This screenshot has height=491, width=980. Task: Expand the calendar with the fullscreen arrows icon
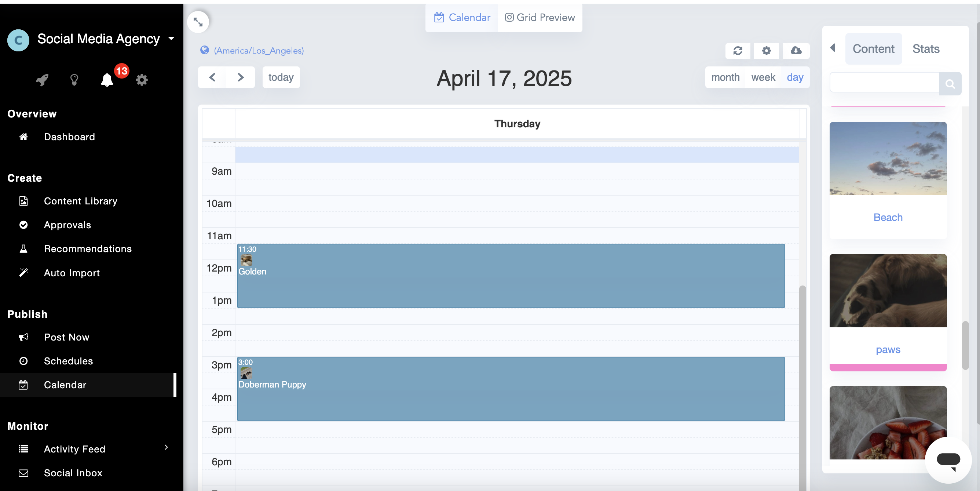click(x=198, y=22)
